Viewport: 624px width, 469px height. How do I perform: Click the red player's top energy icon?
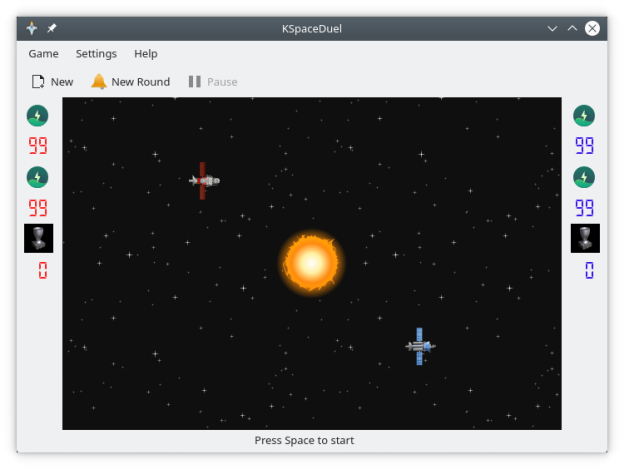tap(38, 116)
